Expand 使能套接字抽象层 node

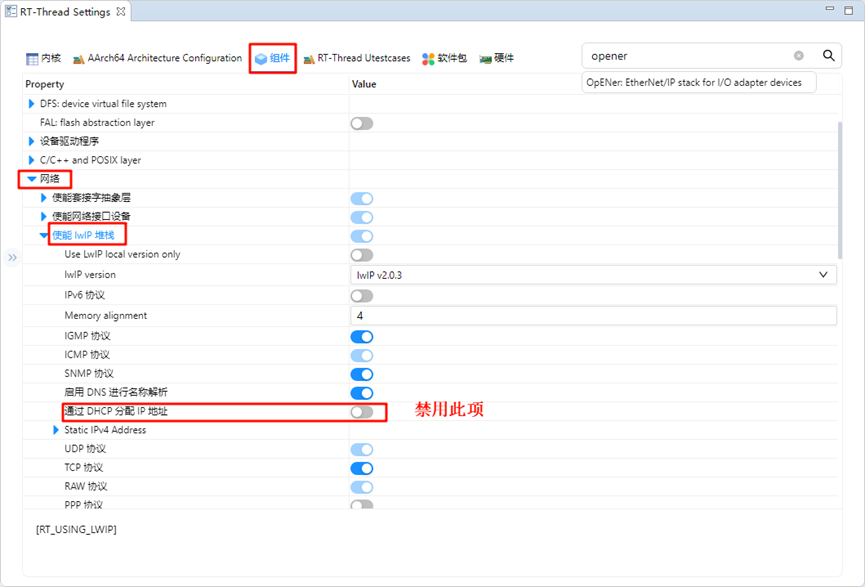coord(44,198)
